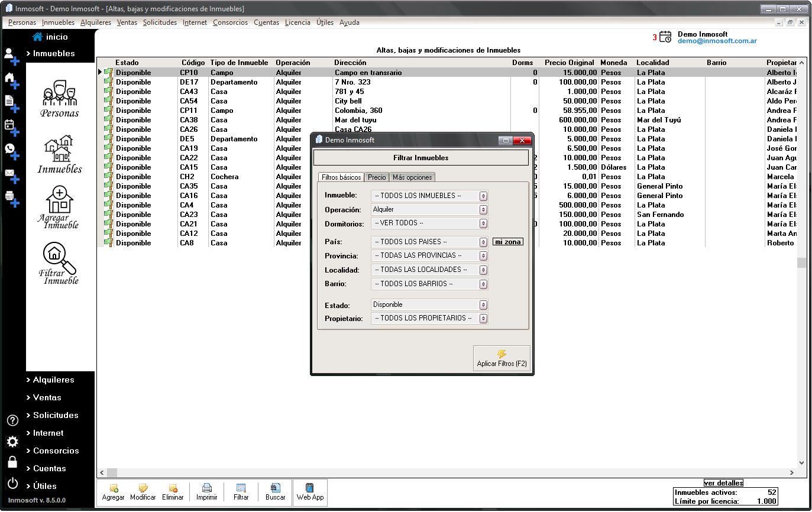Screen dimensions: 812x512
Task: Open settings gear icon in sidebar
Action: (x=12, y=442)
